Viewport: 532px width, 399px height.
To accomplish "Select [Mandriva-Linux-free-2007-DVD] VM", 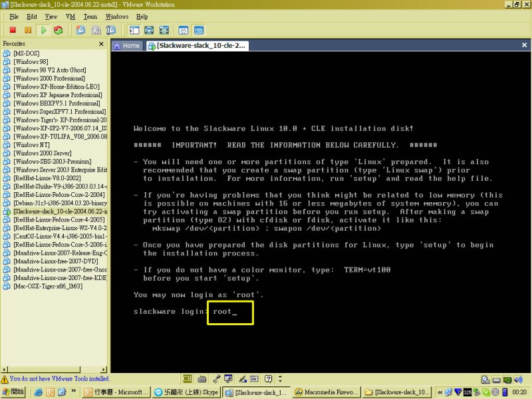I will pyautogui.click(x=56, y=261).
